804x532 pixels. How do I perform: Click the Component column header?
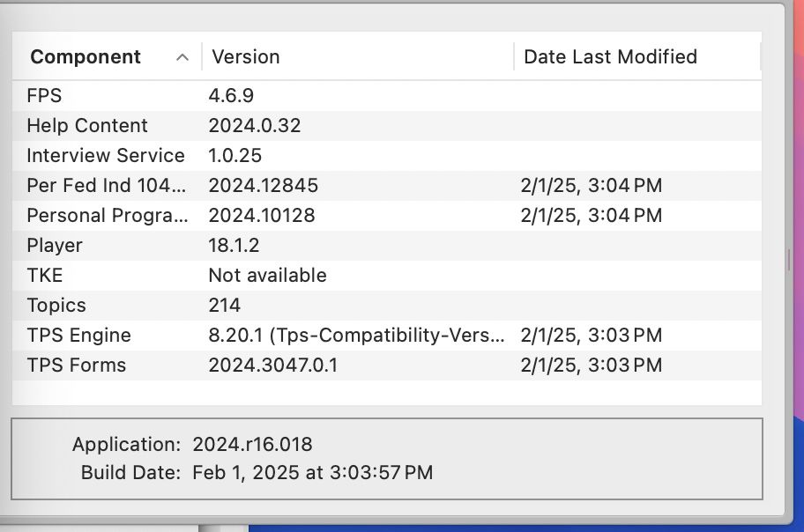click(x=86, y=57)
